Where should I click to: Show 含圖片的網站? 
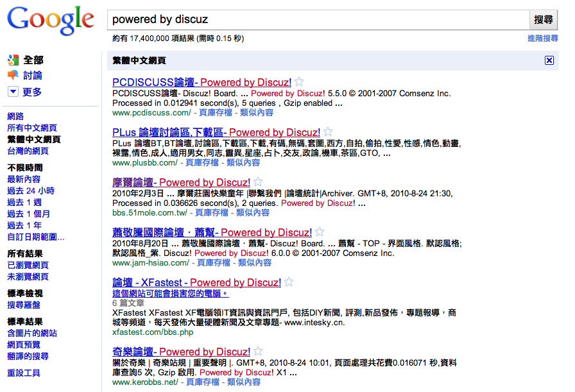pos(32,333)
